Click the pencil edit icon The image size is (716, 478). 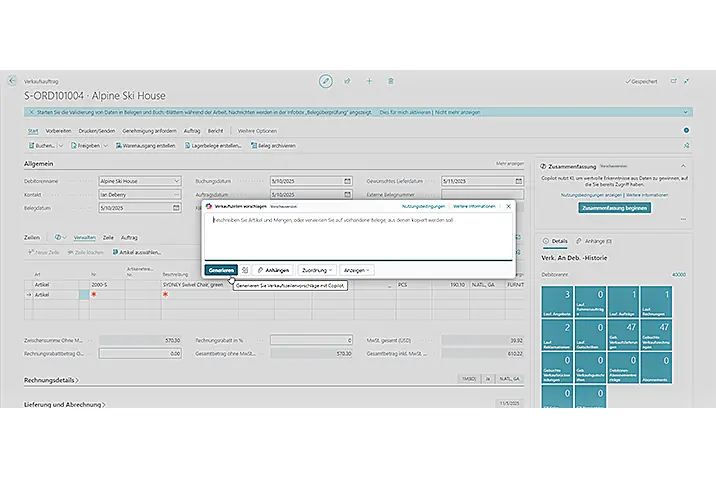(x=326, y=81)
